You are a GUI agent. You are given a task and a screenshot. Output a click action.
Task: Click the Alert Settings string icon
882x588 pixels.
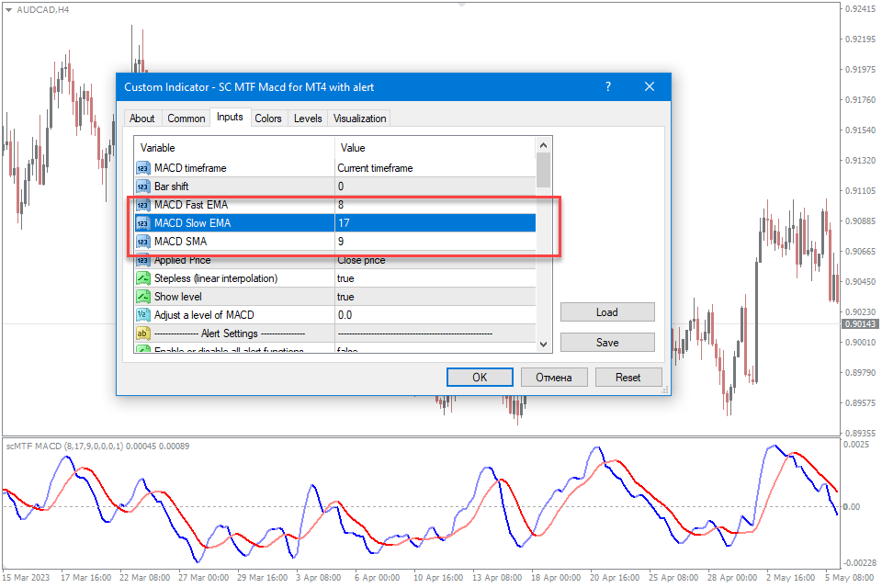pyautogui.click(x=143, y=334)
